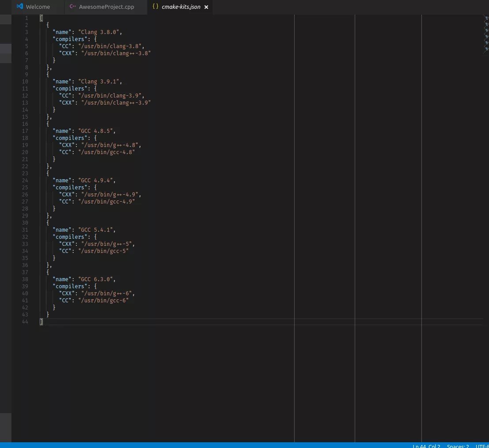Open the AwesomeProject.cpp tab
489x448 pixels.
(106, 7)
